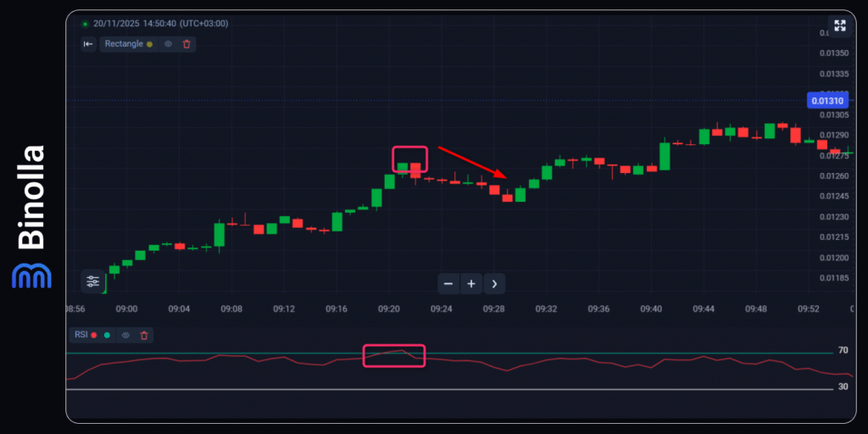868x434 pixels.
Task: Click the 0.01310 current price label
Action: (826, 101)
